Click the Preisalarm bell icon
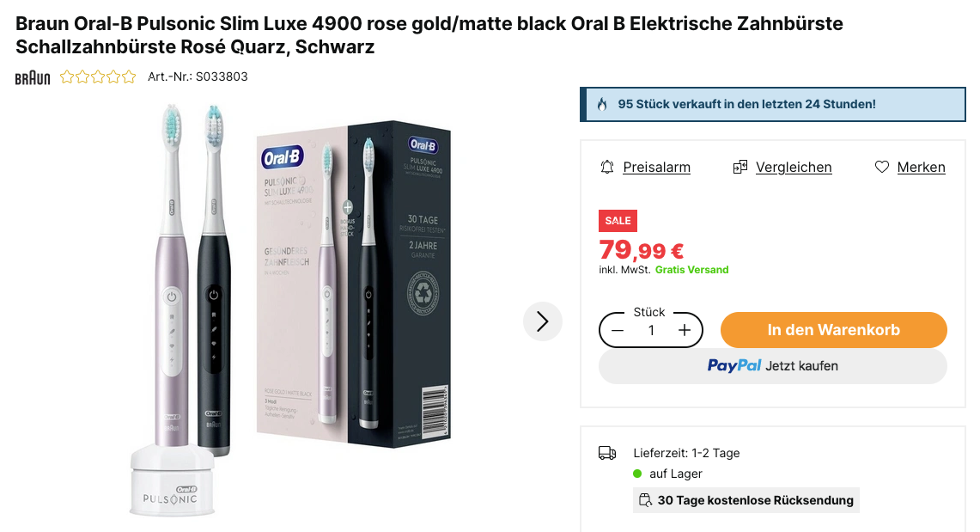The height and width of the screenshot is (532, 980). tap(607, 167)
